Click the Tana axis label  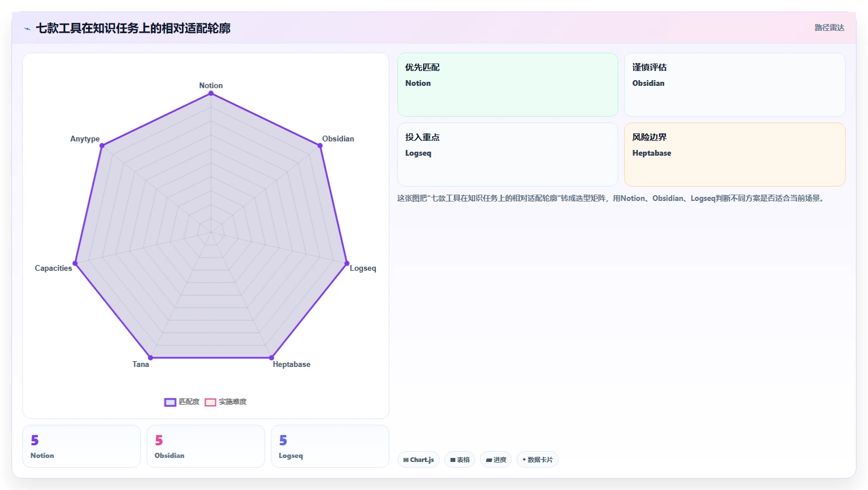pyautogui.click(x=141, y=364)
